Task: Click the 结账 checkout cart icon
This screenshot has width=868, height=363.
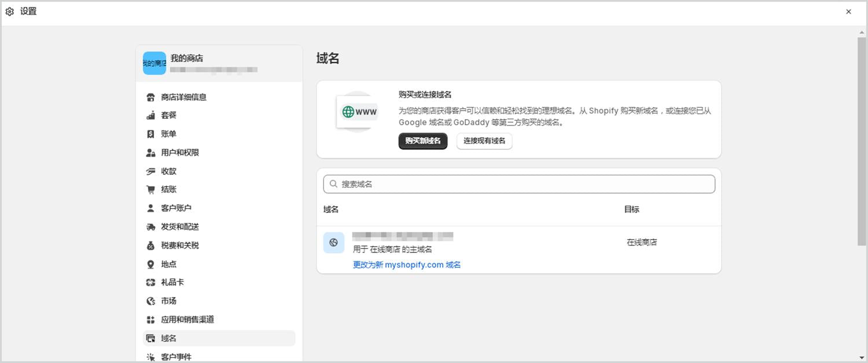Action: [x=150, y=189]
